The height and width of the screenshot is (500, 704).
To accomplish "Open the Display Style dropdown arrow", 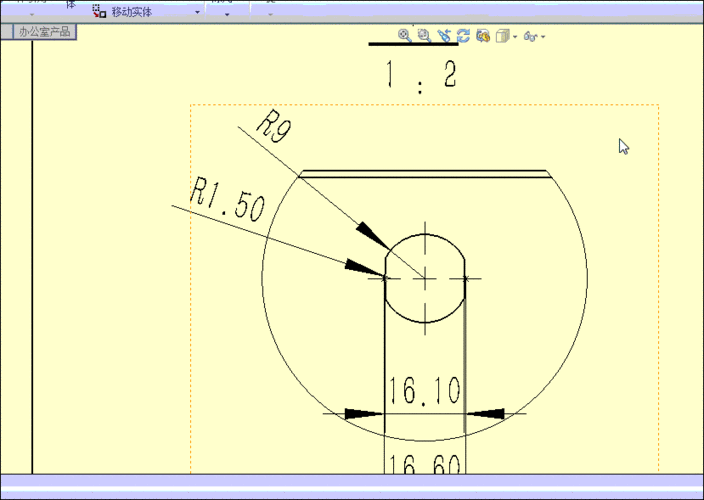I will (x=515, y=36).
